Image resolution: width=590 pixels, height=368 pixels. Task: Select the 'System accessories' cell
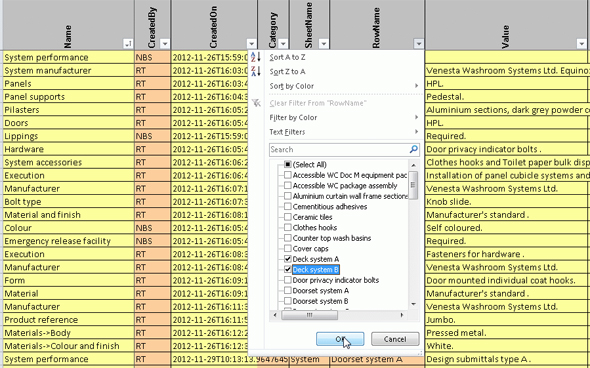point(68,162)
